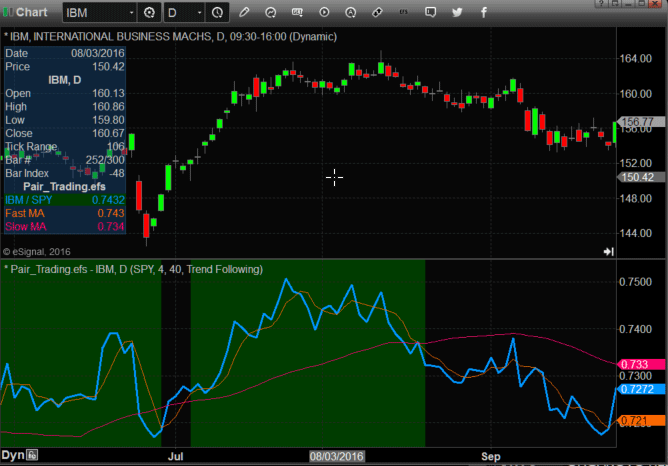Share chart via Twitter icon
The height and width of the screenshot is (466, 668).
pyautogui.click(x=457, y=12)
